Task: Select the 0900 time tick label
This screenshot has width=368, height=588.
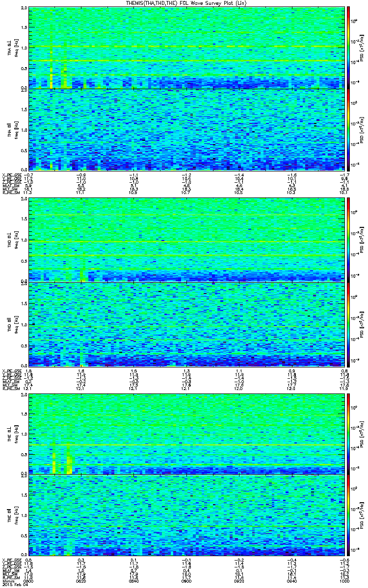Action: [x=186, y=581]
